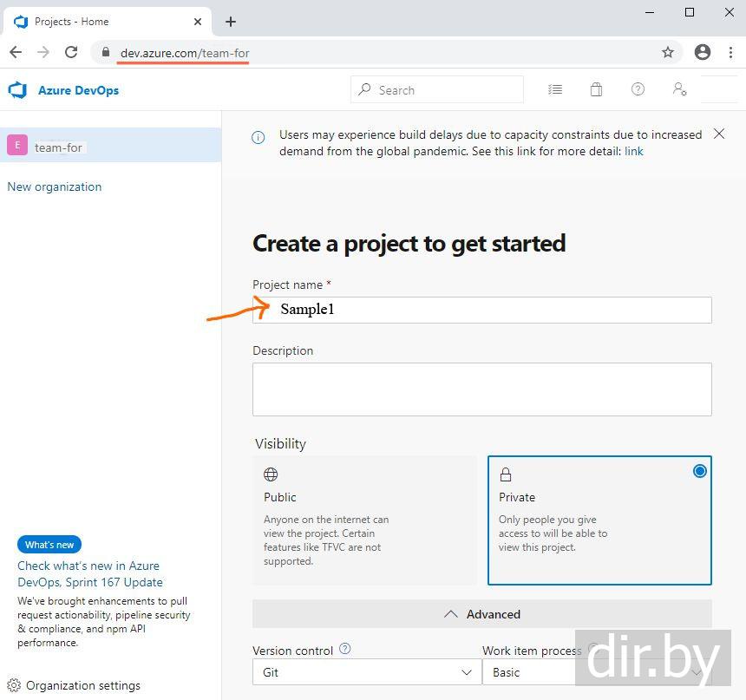Select the Public visibility option
746x700 pixels.
(x=364, y=520)
